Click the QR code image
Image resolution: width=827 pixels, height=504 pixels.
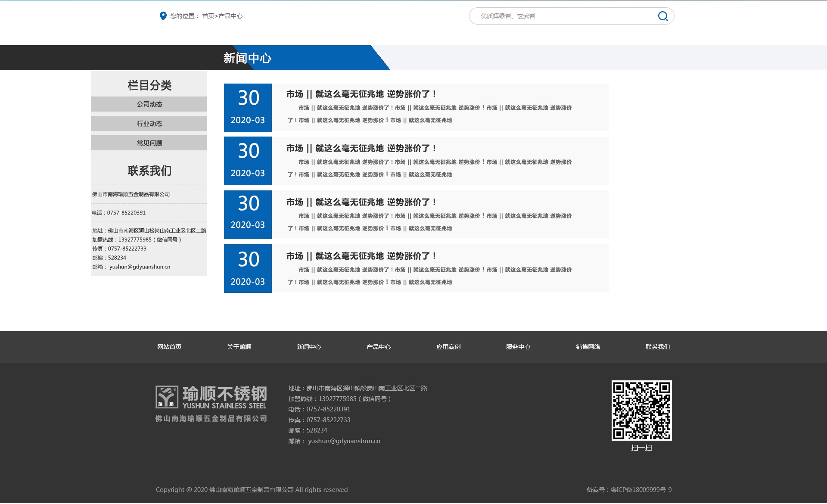(x=641, y=410)
